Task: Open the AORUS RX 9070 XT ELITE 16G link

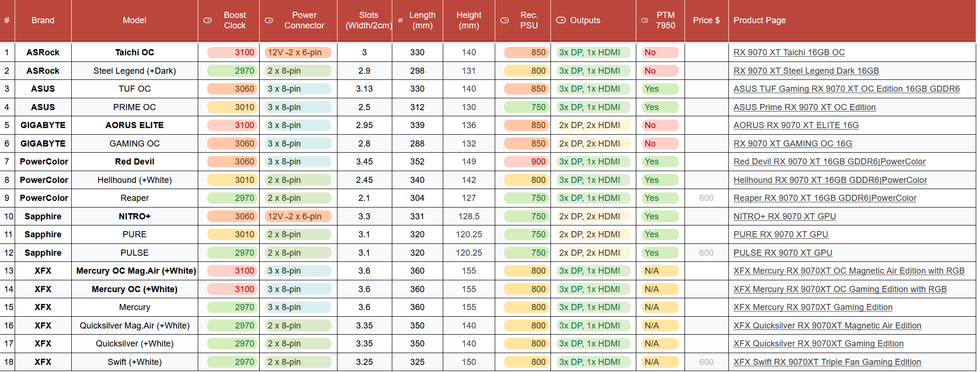Action: pos(796,125)
